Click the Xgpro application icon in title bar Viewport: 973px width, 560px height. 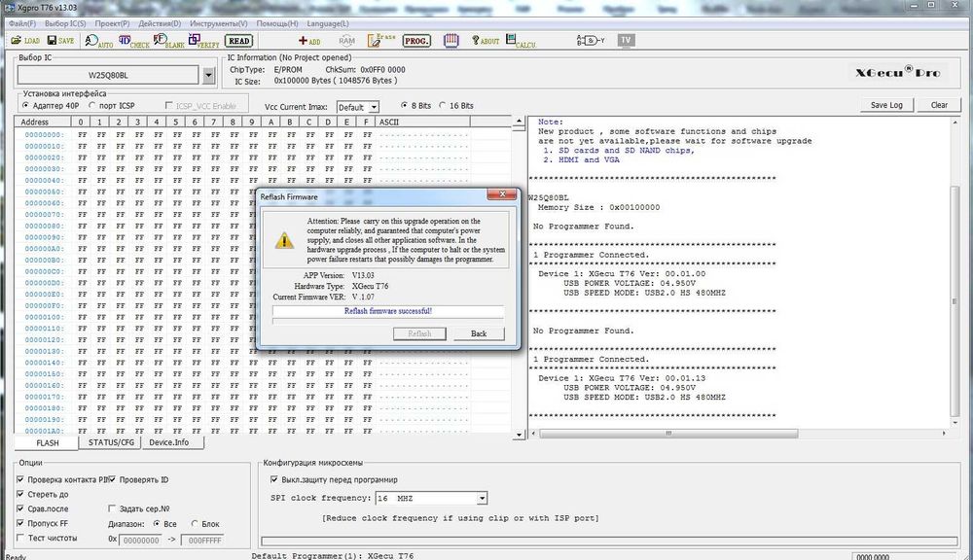tap(10, 8)
